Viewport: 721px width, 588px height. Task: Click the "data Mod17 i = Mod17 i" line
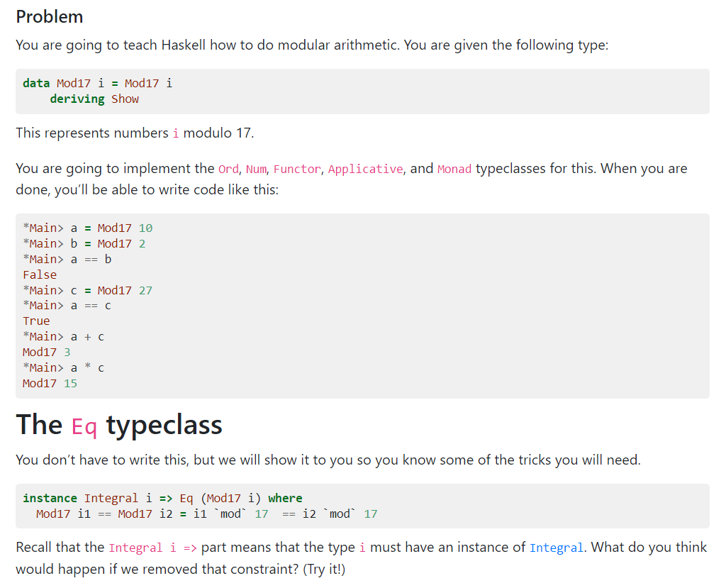point(98,83)
